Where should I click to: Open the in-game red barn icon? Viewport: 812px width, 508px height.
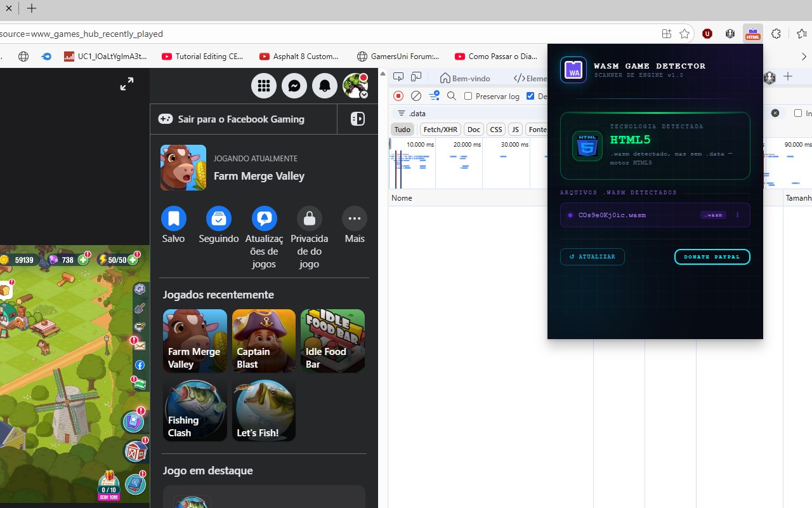point(134,451)
